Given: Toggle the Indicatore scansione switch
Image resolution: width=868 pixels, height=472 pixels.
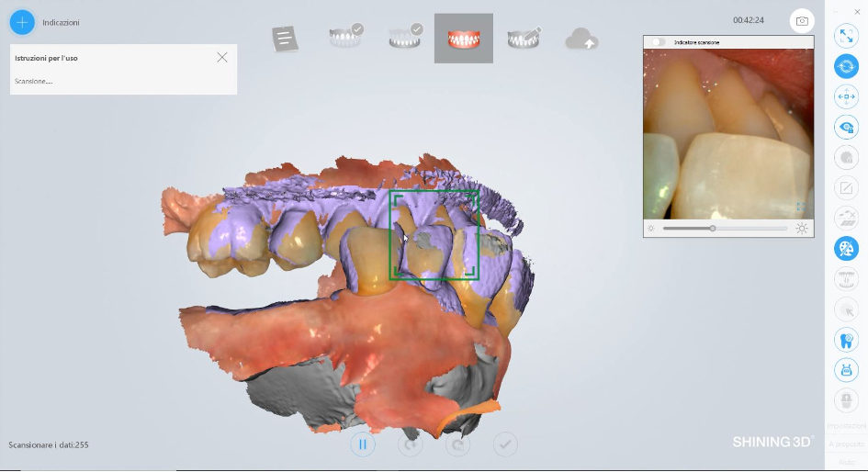Looking at the screenshot, I should (x=659, y=42).
